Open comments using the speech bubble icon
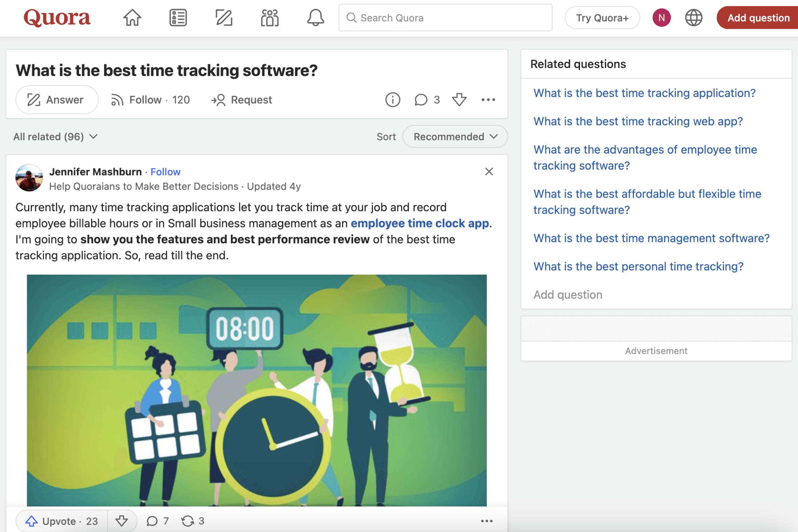This screenshot has height=532, width=798. tap(421, 99)
